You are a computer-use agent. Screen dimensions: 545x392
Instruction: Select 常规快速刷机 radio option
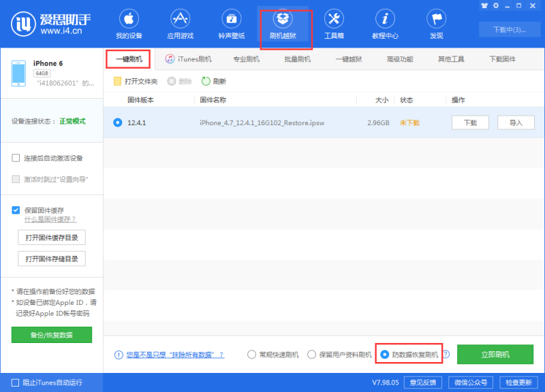coord(251,355)
